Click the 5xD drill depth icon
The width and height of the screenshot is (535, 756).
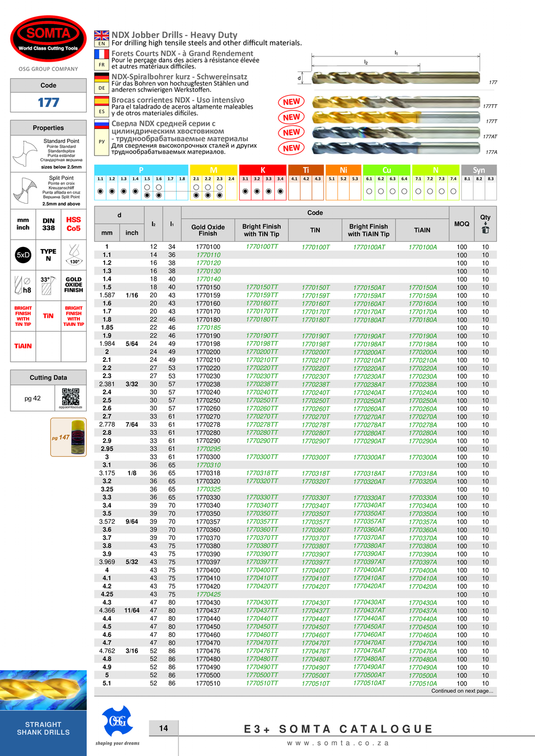point(23,255)
